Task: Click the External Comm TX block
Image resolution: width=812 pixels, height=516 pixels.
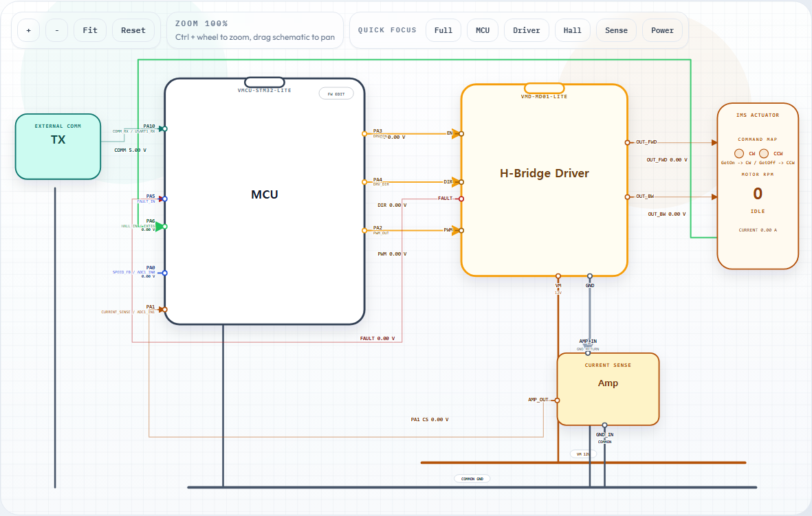Action: click(58, 146)
